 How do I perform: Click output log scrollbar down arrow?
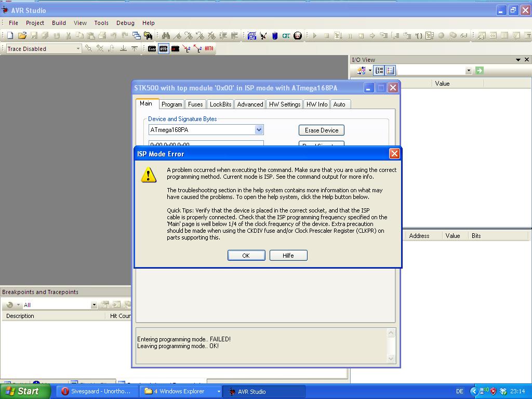coord(391,358)
